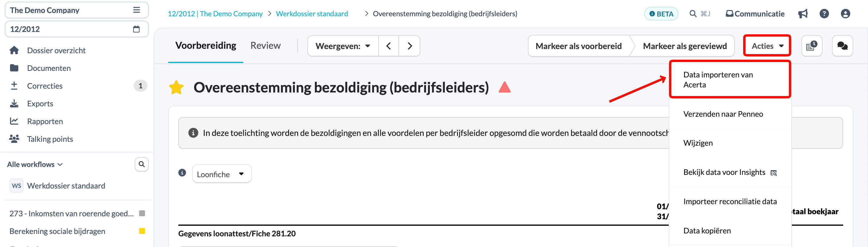Click the BETA info badge
The width and height of the screenshot is (868, 247).
point(661,14)
